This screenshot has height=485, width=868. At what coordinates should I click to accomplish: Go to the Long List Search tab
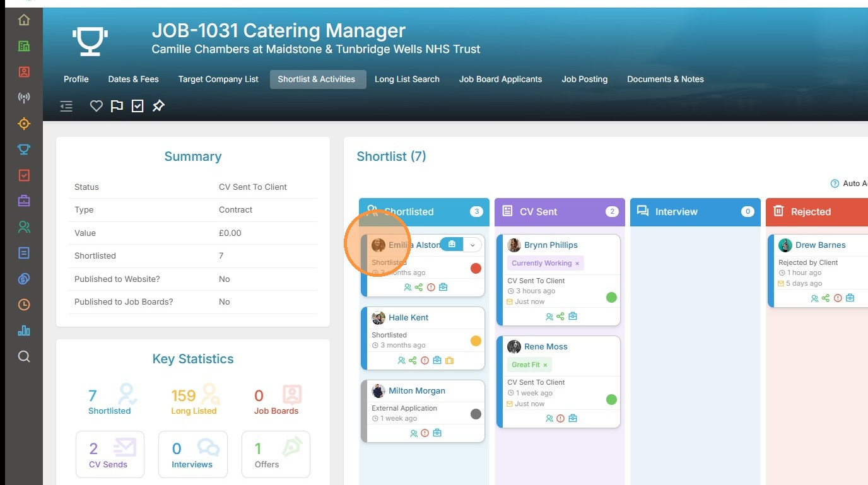(408, 79)
